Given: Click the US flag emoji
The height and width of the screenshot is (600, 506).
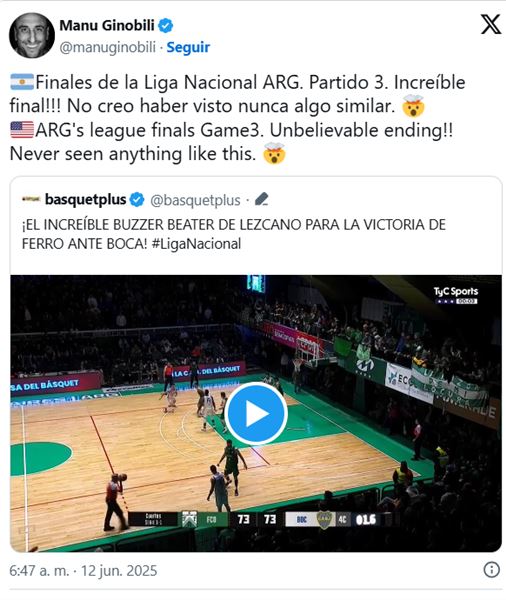Looking at the screenshot, I should (22, 130).
